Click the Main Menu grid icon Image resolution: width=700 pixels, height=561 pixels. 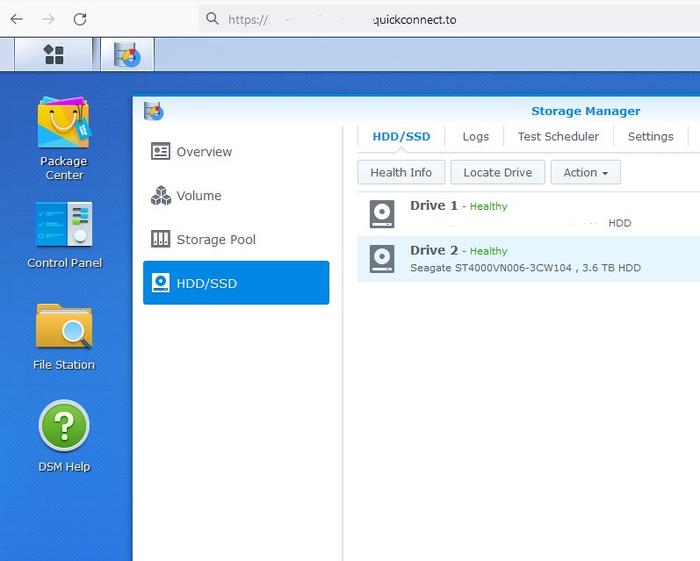click(x=54, y=55)
